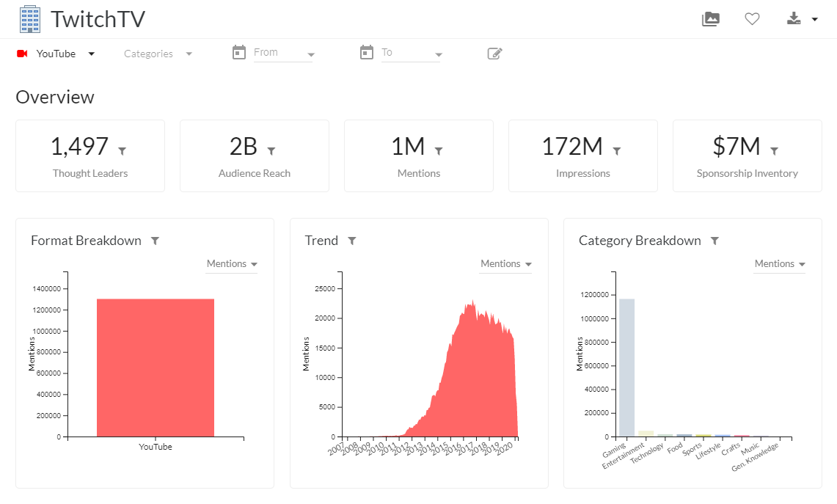
Task: Open Format Breakdown Mentions dropdown
Action: (x=232, y=264)
